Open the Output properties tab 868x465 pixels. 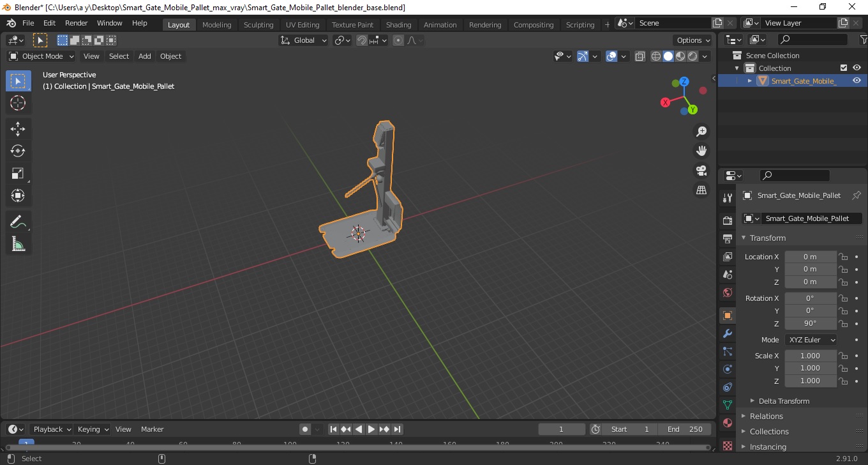coord(727,239)
